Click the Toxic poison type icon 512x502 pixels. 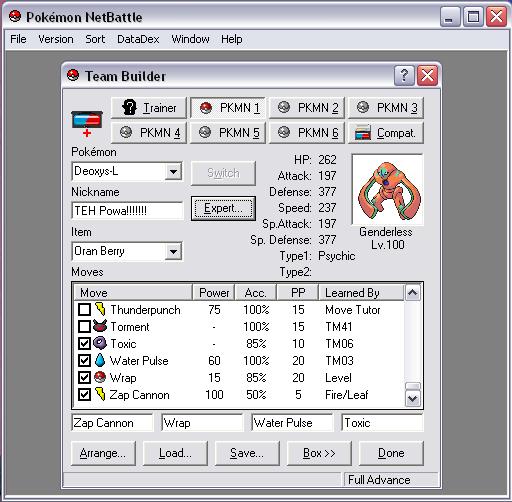(100, 343)
